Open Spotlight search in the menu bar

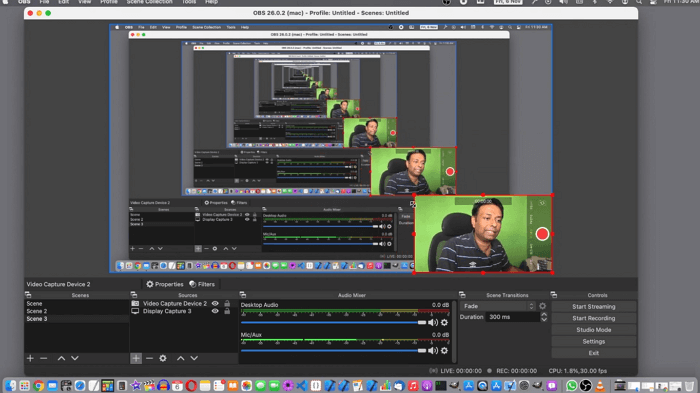(x=639, y=2)
